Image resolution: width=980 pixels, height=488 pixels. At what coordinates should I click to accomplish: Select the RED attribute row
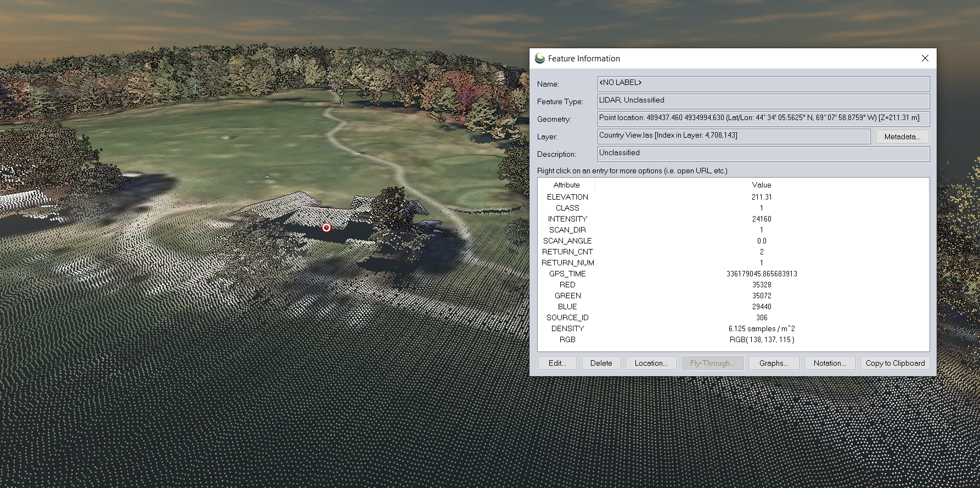[x=733, y=285]
